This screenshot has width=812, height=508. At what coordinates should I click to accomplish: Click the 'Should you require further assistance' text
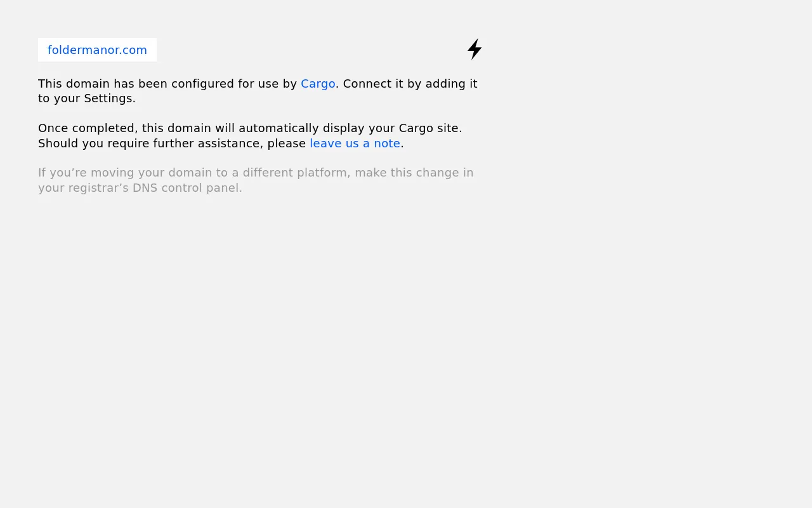pos(150,144)
